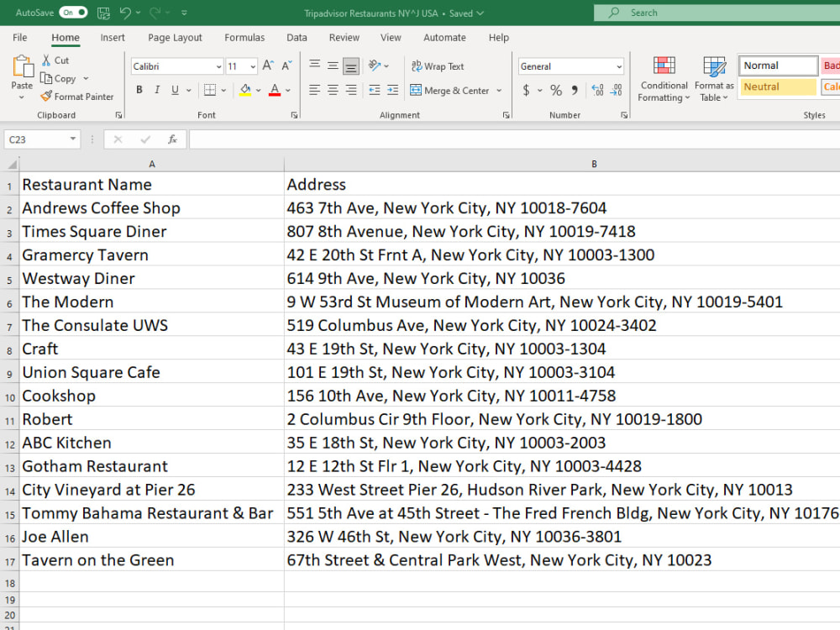Open Merge & Center dropdown arrow
The width and height of the screenshot is (840, 630).
pyautogui.click(x=499, y=91)
